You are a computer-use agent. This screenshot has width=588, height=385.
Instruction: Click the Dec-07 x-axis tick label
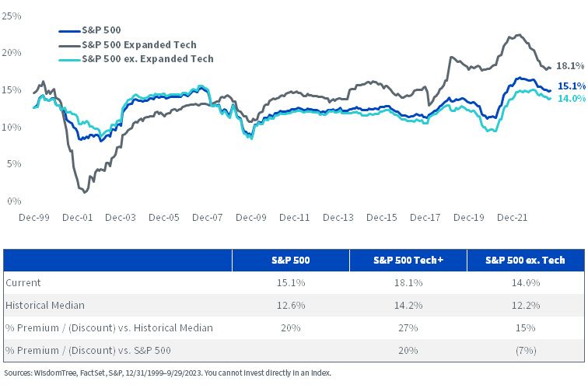click(x=208, y=218)
